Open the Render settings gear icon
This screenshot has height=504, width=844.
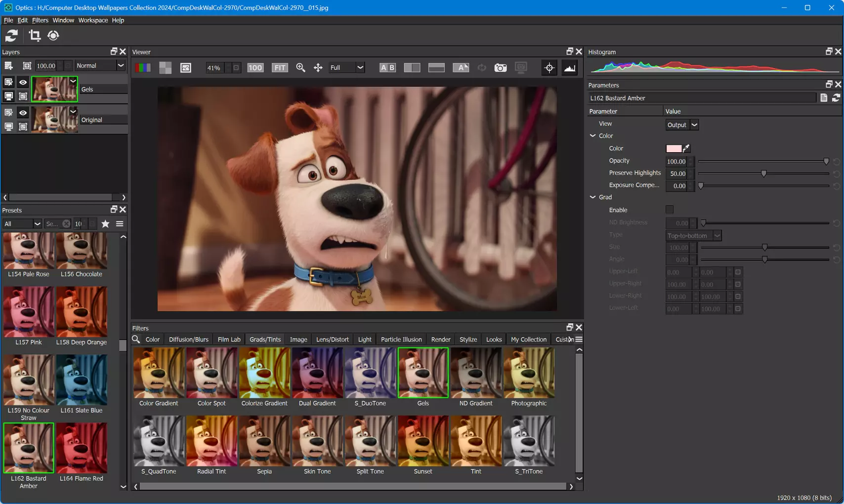tap(53, 36)
